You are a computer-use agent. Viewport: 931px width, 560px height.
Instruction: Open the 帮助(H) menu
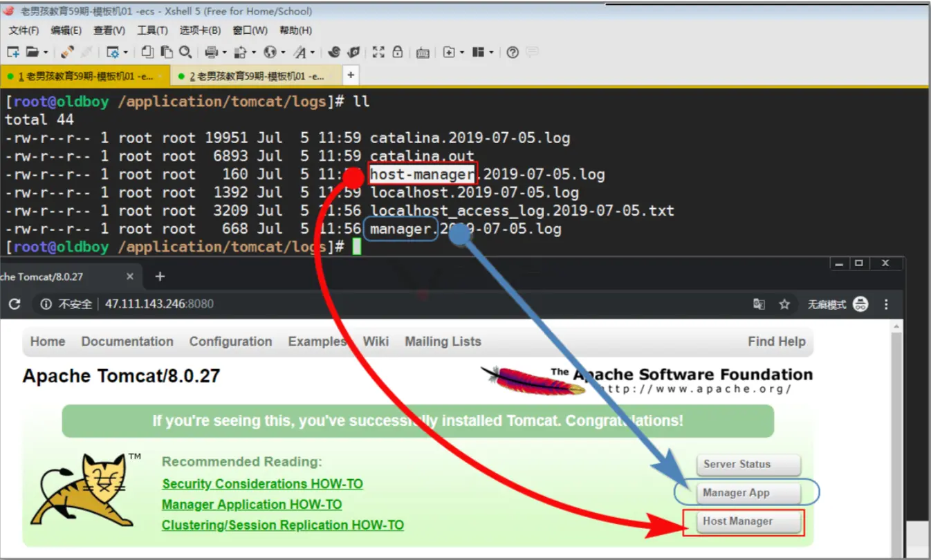(295, 30)
